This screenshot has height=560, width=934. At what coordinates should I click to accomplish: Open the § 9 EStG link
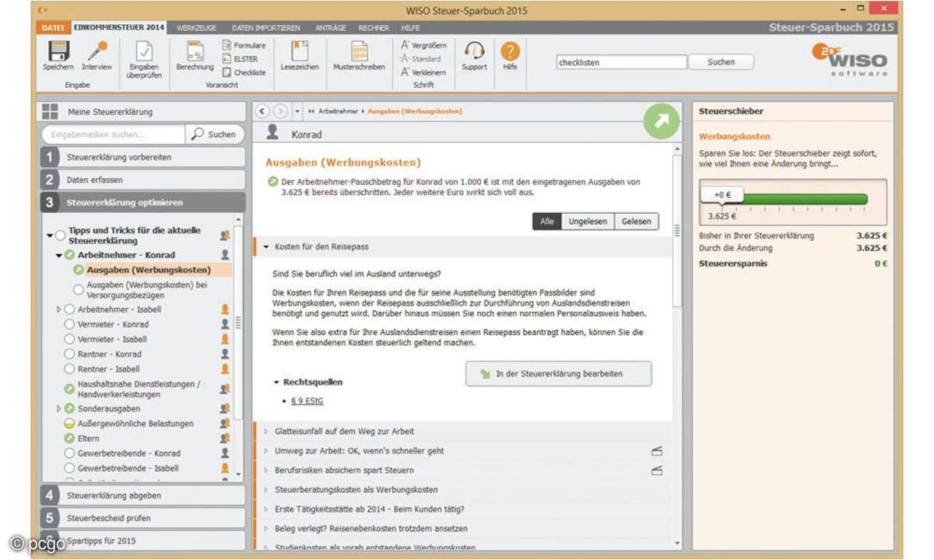pos(307,401)
